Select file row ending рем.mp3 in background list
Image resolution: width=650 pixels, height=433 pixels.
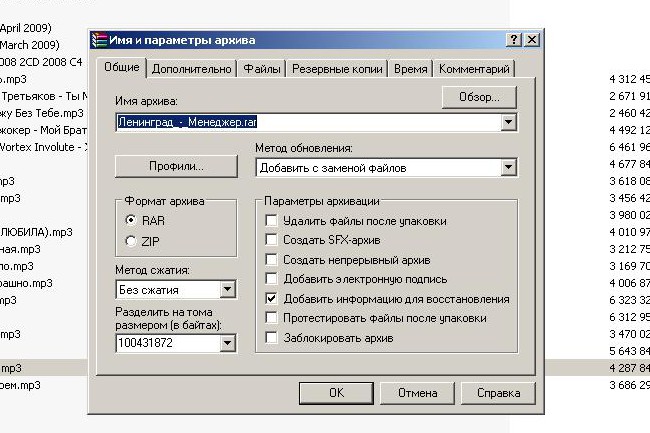(x=20, y=385)
